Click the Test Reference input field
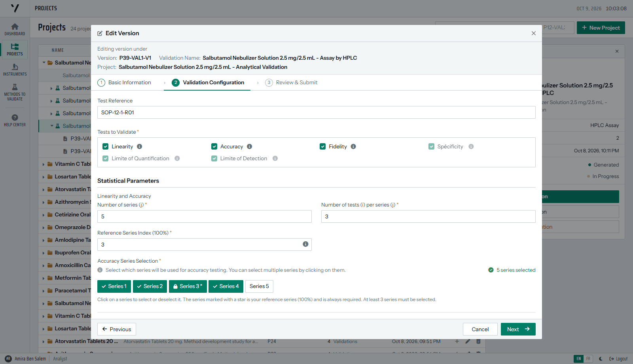This screenshot has width=633, height=364. click(316, 112)
